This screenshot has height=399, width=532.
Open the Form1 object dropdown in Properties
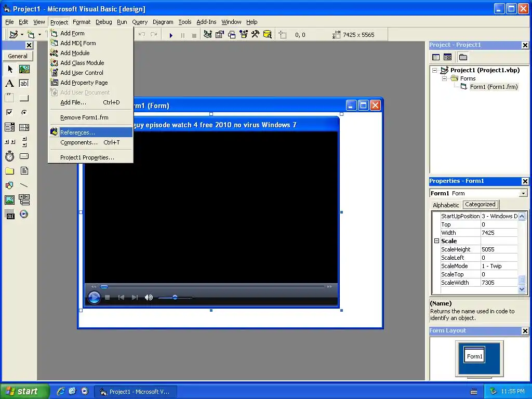point(523,193)
